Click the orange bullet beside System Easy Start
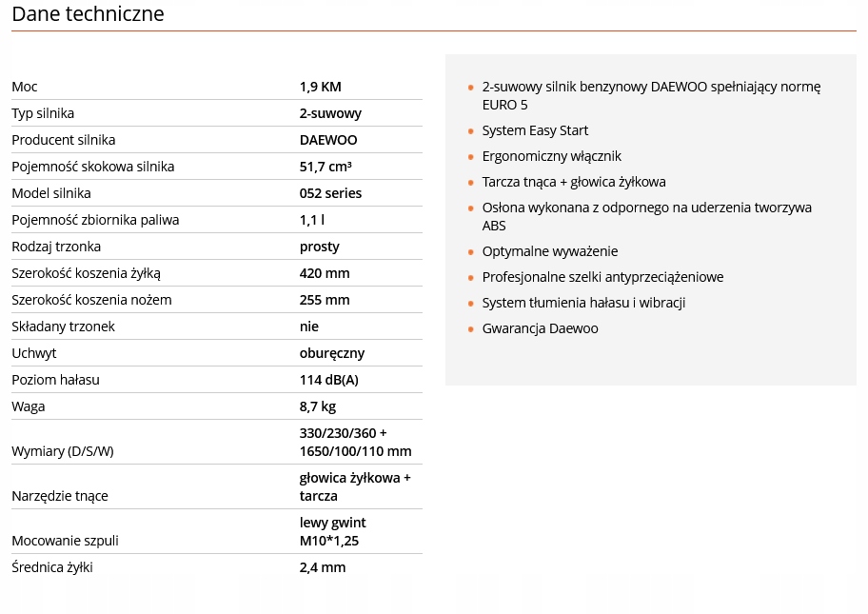Screen dimensions: 868x614 pos(470,131)
